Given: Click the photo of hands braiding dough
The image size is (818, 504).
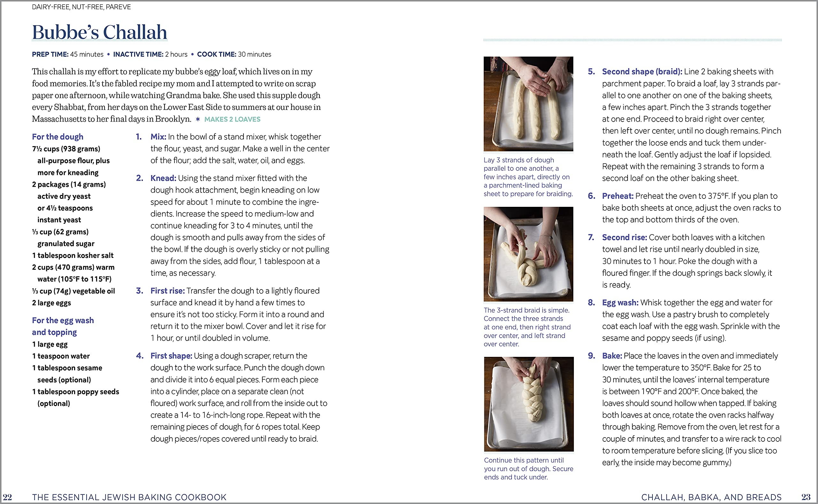Looking at the screenshot, I should (x=529, y=254).
